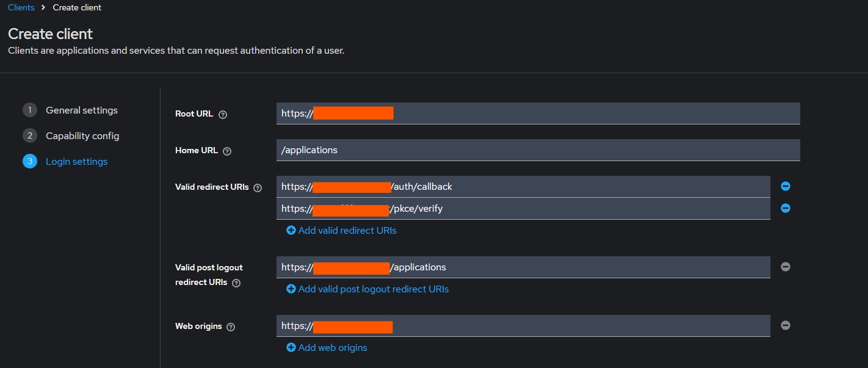868x368 pixels.
Task: Add web origins
Action: [x=327, y=348]
